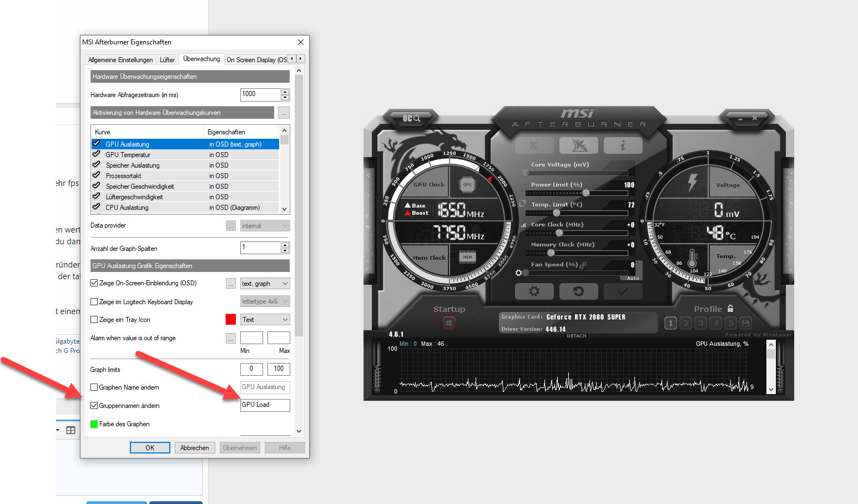
Task: Uncheck Gruppennamen ändern
Action: click(x=94, y=406)
